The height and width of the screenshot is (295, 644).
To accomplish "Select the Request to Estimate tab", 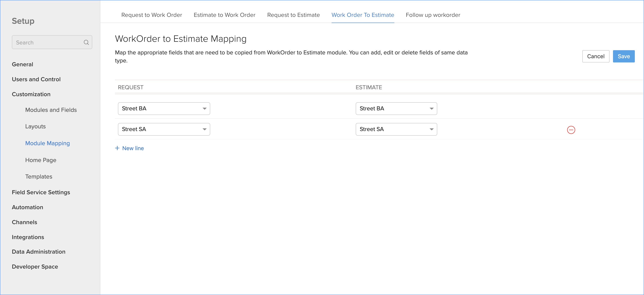I will (293, 15).
